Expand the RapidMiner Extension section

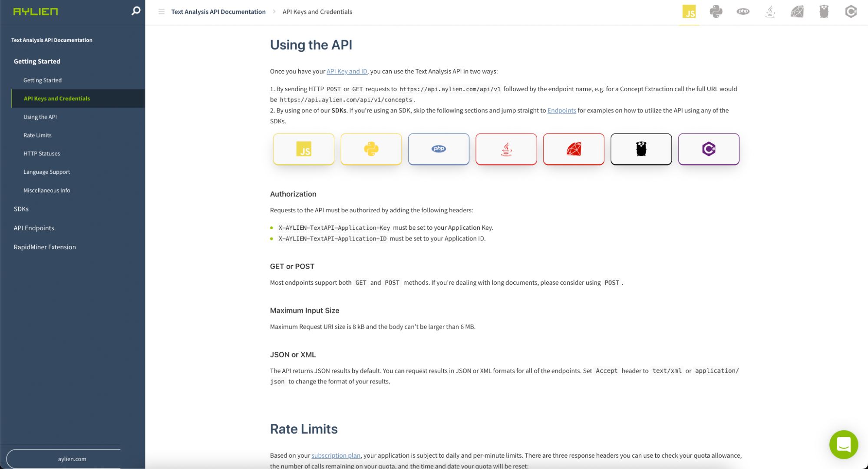click(x=45, y=247)
